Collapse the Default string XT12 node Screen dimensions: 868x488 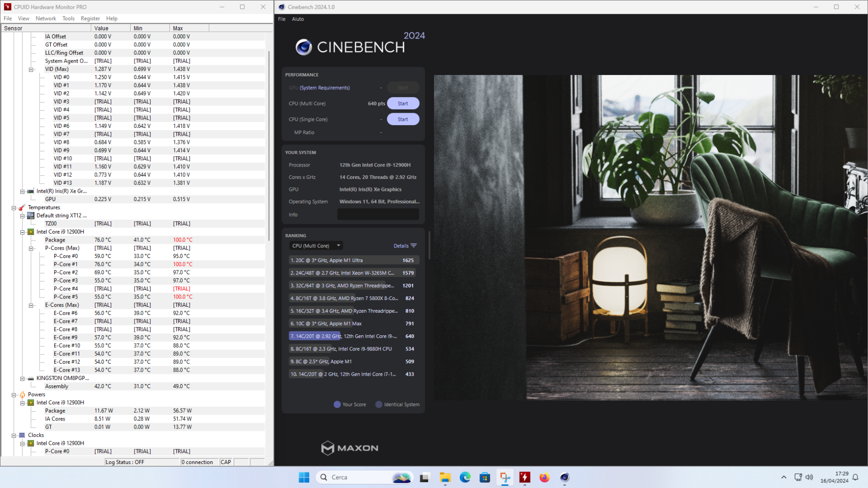pos(22,216)
